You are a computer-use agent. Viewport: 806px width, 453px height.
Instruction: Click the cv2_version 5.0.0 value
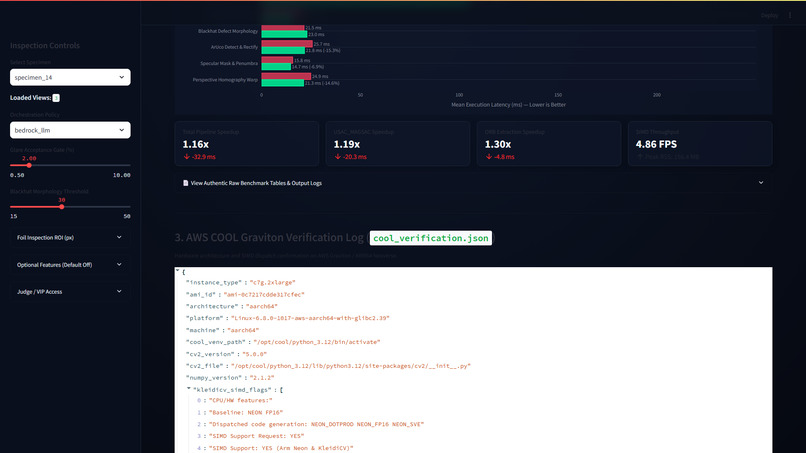[x=254, y=354]
